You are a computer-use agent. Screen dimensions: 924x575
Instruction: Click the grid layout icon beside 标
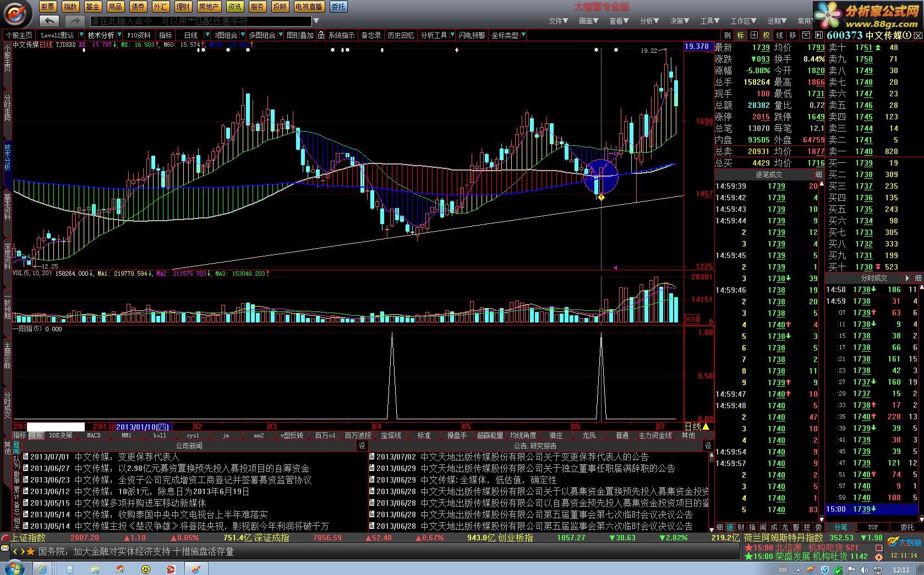point(754,35)
